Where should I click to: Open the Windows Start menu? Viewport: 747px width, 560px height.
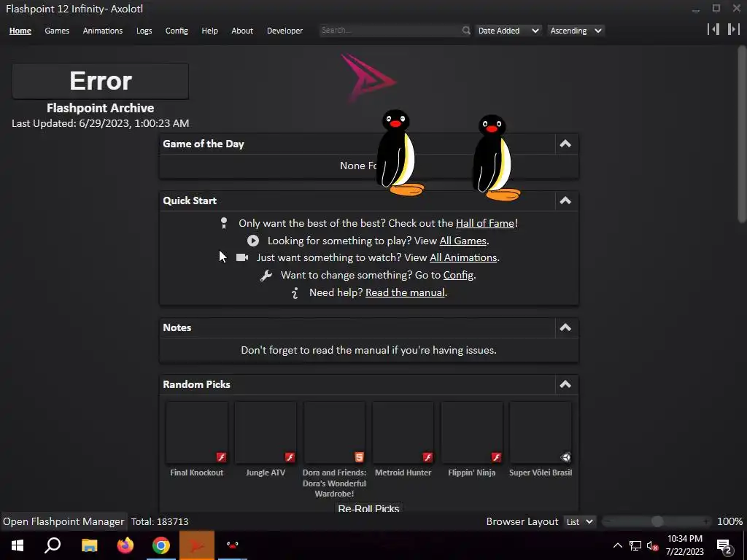tap(18, 545)
